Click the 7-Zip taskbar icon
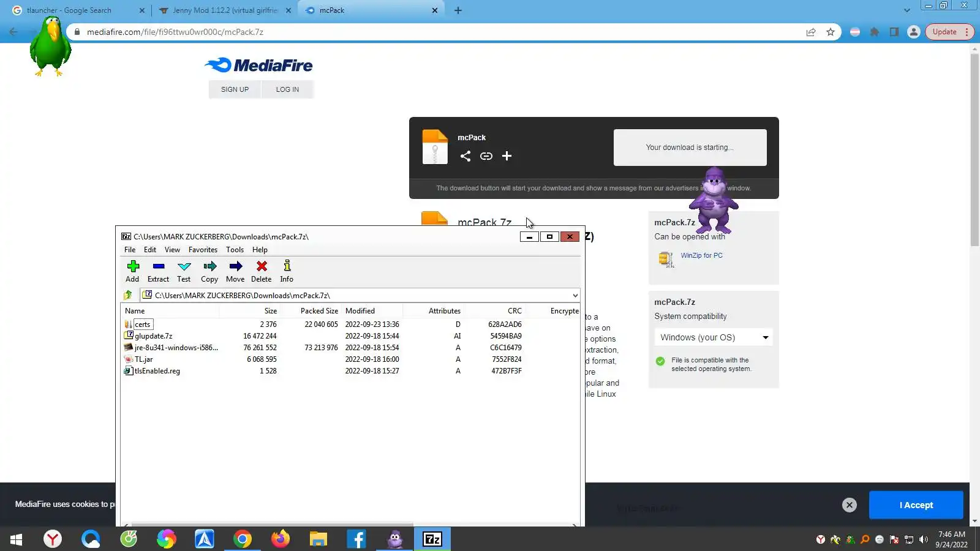This screenshot has width=980, height=551. pos(432,539)
